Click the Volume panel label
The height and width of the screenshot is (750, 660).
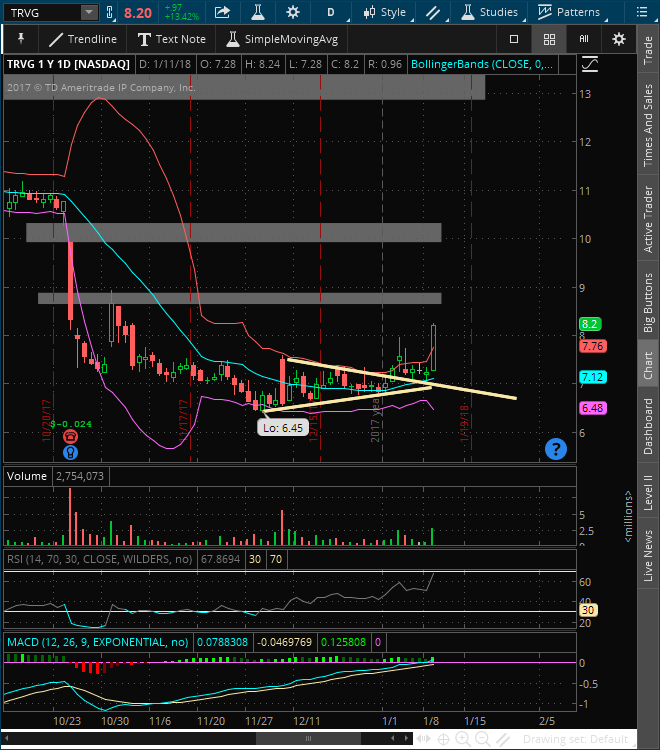27,476
